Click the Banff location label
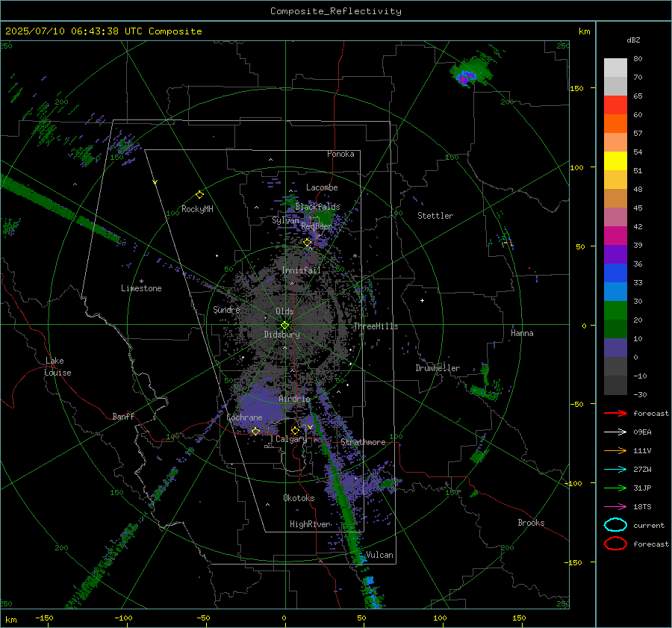The height and width of the screenshot is (628, 672). [x=123, y=416]
